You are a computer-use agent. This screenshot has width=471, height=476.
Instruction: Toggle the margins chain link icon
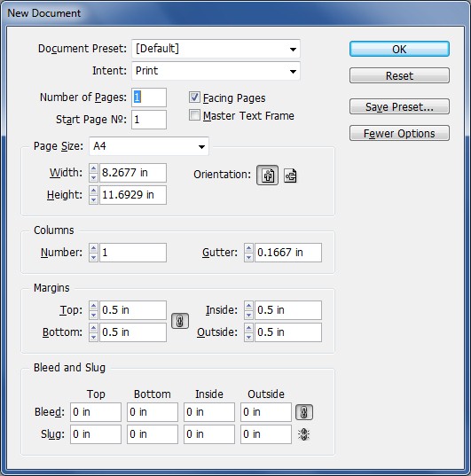tap(180, 321)
